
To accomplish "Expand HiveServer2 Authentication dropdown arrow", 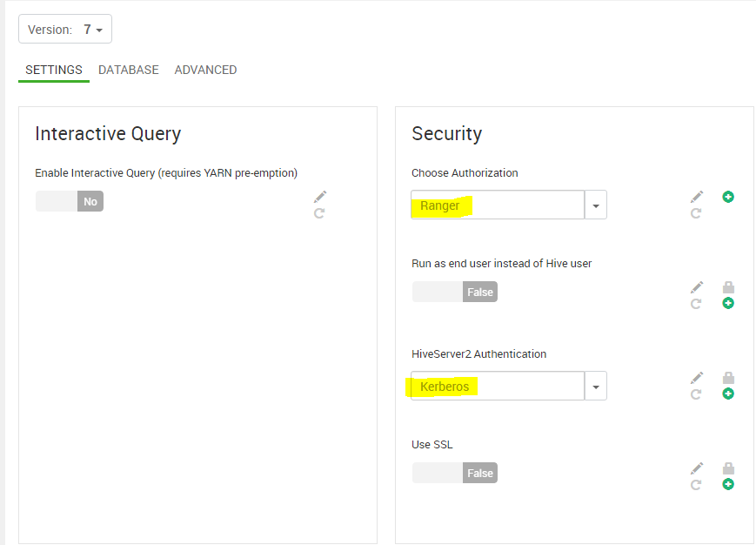I will tap(596, 387).
